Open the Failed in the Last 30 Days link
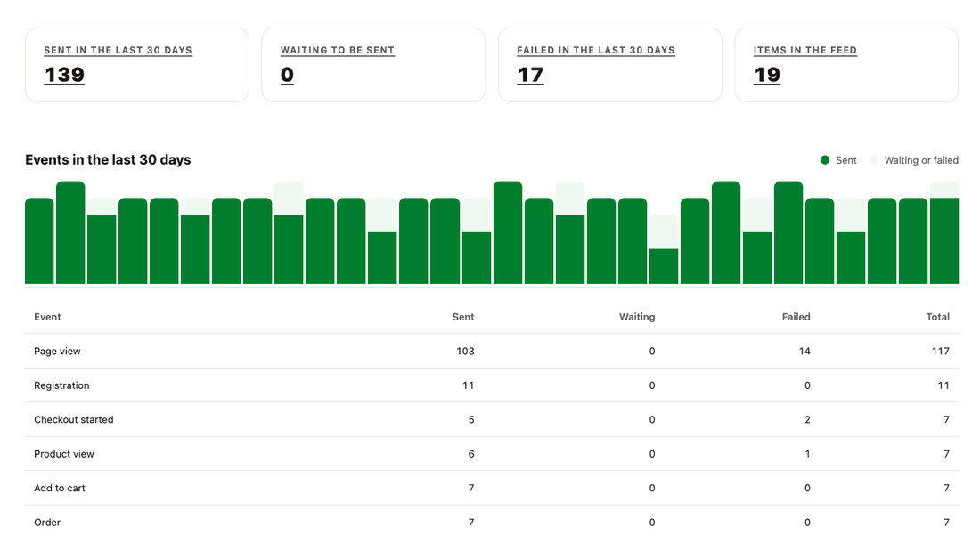 596,50
